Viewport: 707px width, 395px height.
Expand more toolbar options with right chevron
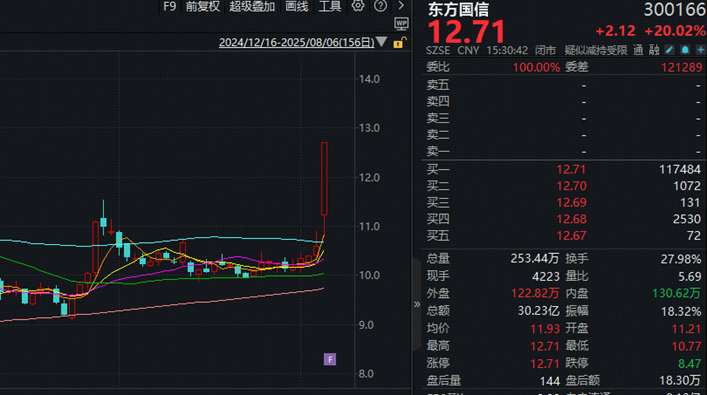point(401,5)
